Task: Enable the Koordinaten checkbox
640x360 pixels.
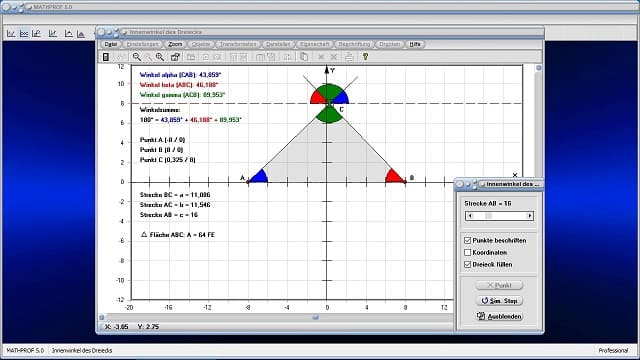Action: (468, 253)
